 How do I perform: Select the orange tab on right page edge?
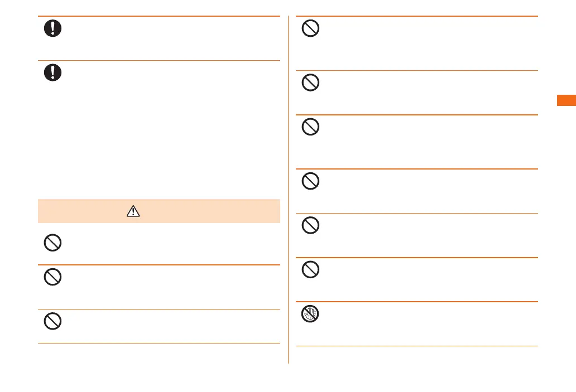point(567,101)
